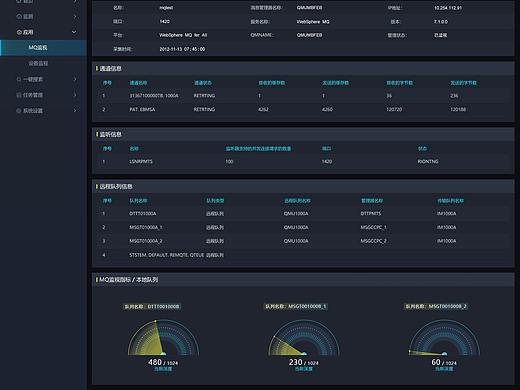The width and height of the screenshot is (520, 390).
Task: Click manager name 'DTTPMTS' cell
Action: 371,213
